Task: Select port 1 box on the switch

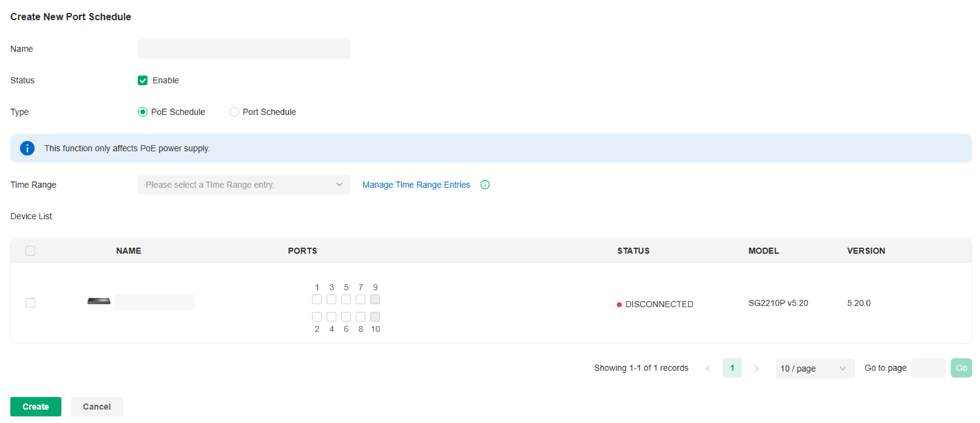Action: coord(316,300)
